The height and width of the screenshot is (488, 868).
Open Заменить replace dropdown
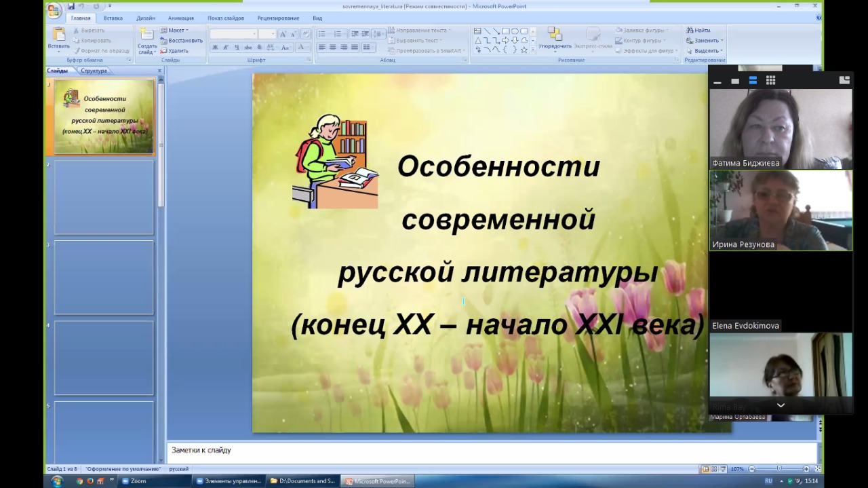[x=704, y=41]
